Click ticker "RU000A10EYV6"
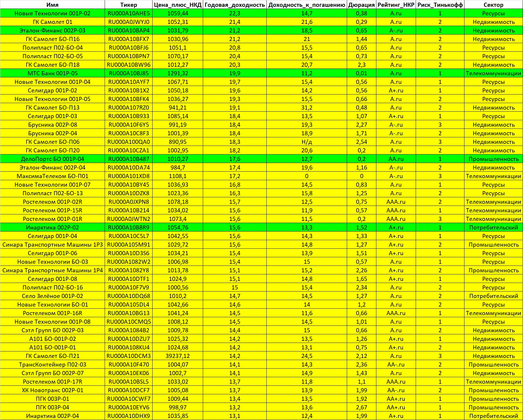Viewport: 523px width, 420px height. [x=129, y=407]
